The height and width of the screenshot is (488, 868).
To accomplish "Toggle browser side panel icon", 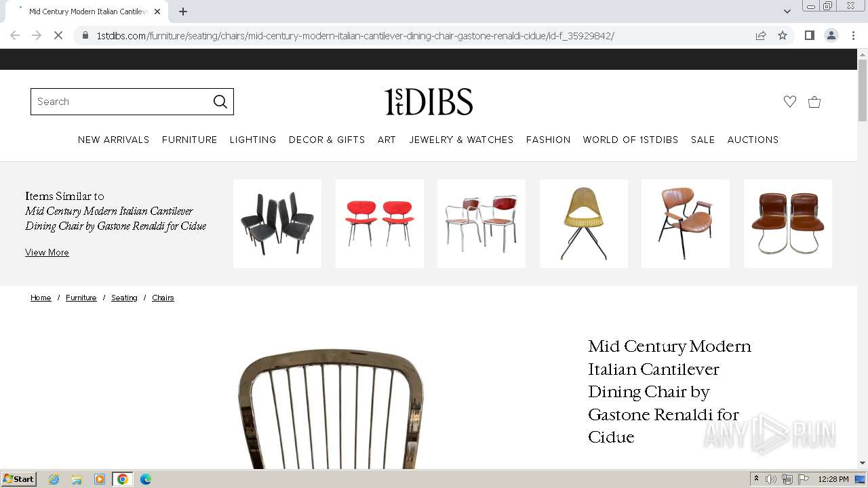I will coord(809,35).
